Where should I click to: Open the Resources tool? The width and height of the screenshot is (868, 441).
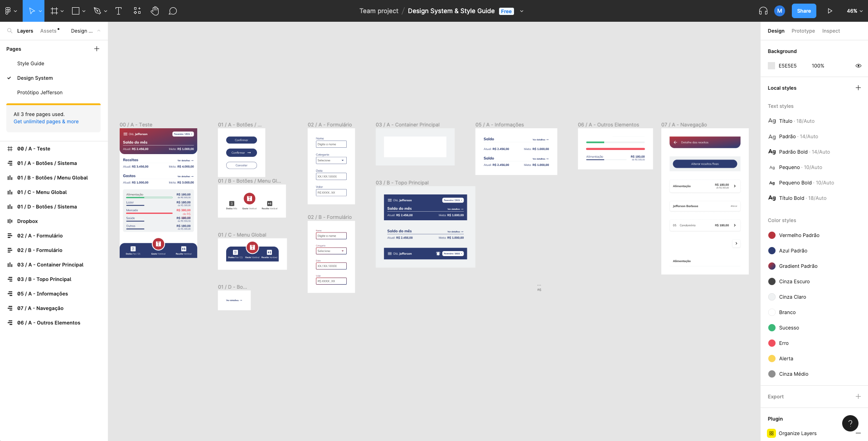tap(137, 11)
